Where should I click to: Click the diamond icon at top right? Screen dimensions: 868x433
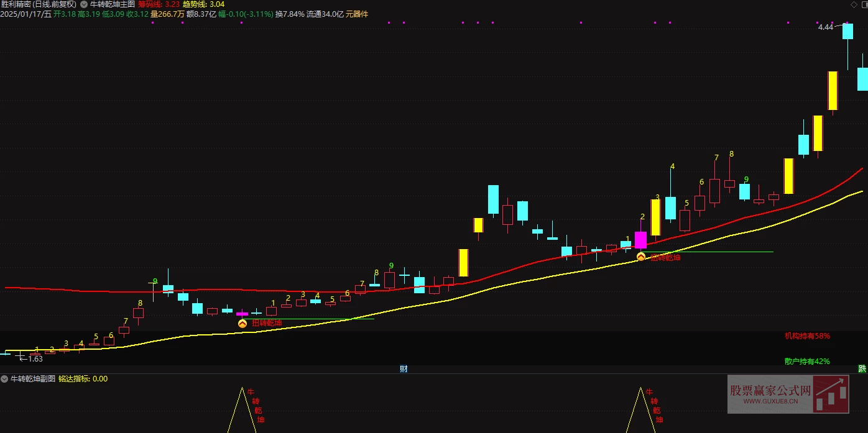click(x=852, y=4)
